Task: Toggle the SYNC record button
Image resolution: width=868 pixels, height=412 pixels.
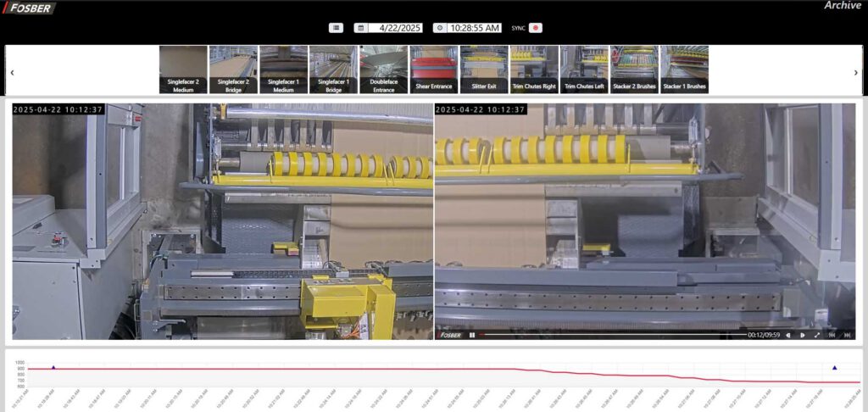Action: pyautogui.click(x=536, y=28)
